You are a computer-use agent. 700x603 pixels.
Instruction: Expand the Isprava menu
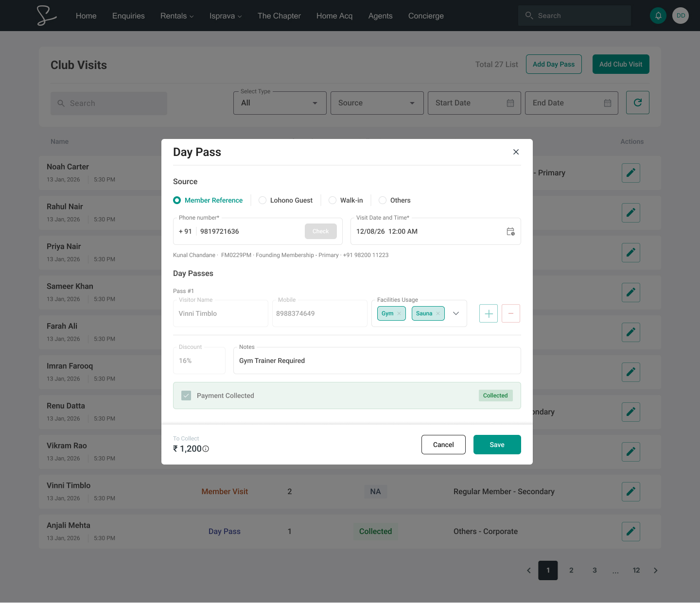tap(226, 16)
